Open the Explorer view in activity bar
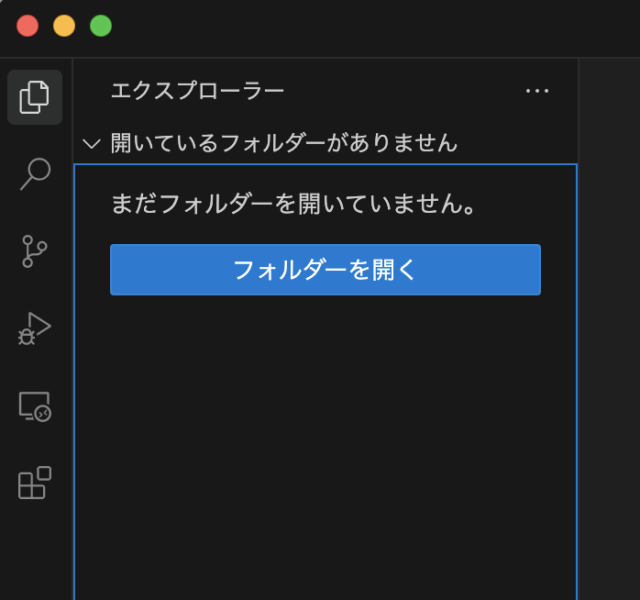 [35, 97]
